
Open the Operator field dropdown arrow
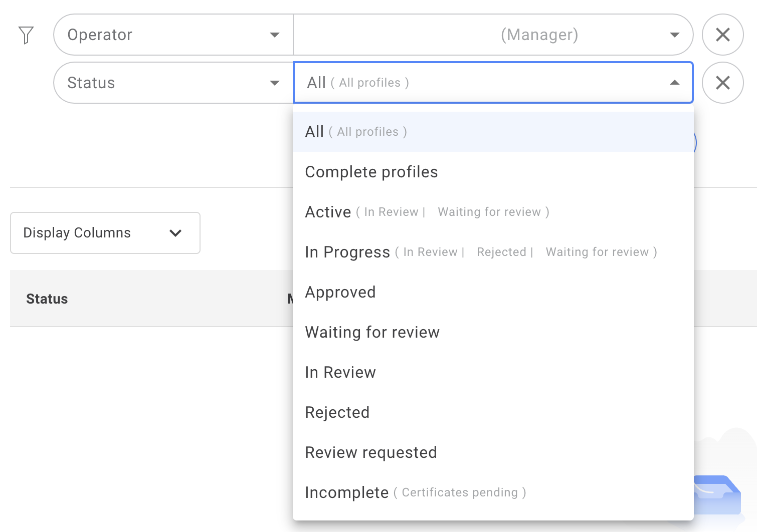275,35
